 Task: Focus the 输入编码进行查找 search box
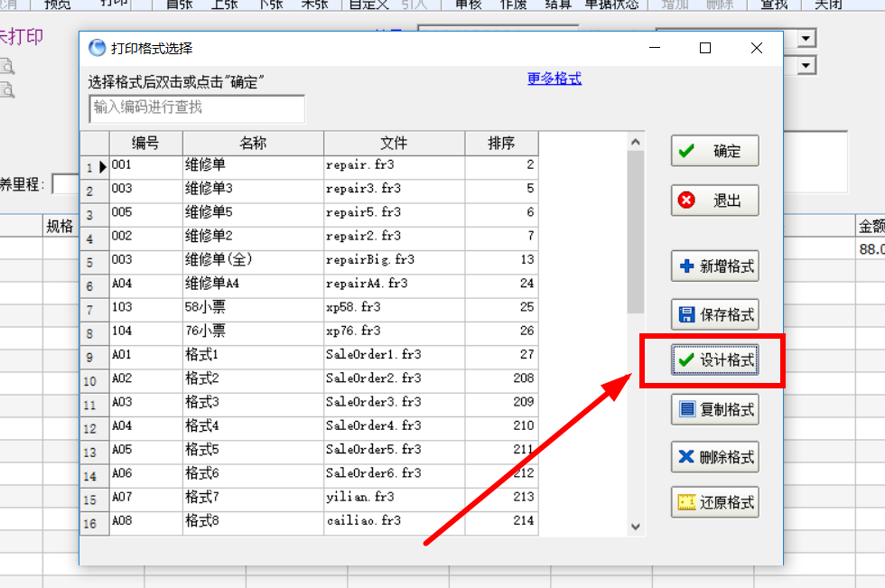point(197,108)
